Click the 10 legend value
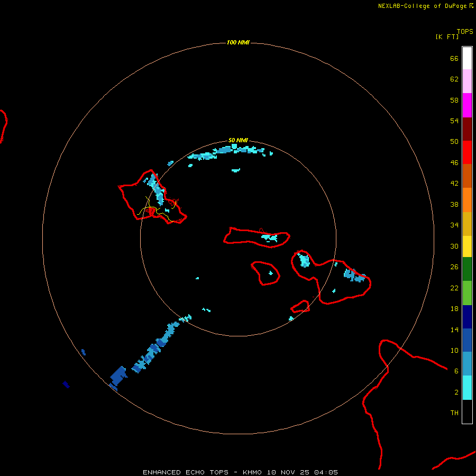 point(454,351)
